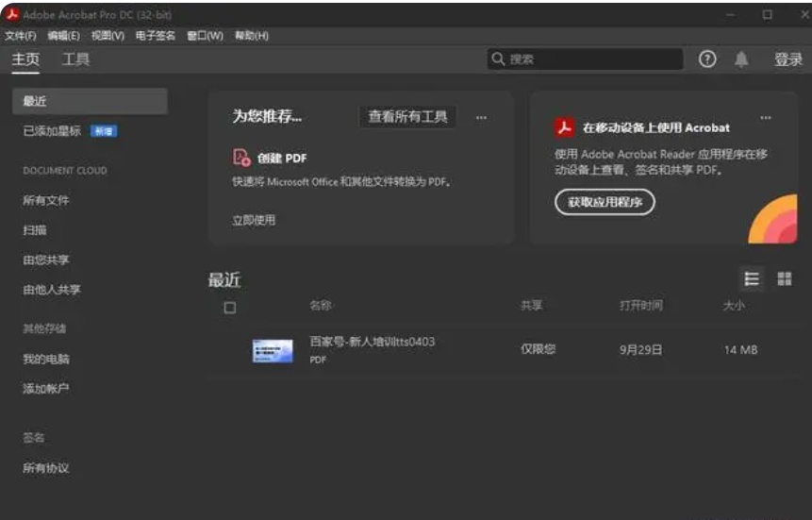Click 创建 PDF heading link

click(x=282, y=159)
